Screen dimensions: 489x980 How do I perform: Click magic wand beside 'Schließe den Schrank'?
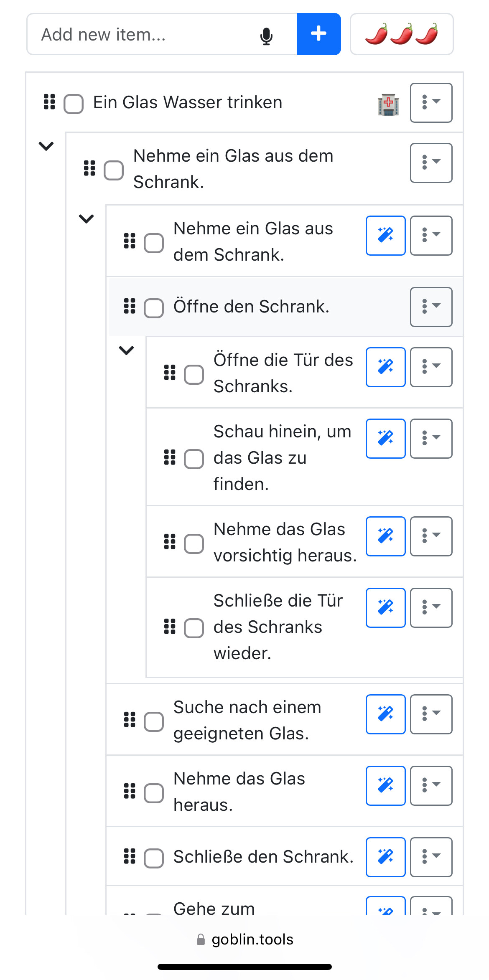385,857
